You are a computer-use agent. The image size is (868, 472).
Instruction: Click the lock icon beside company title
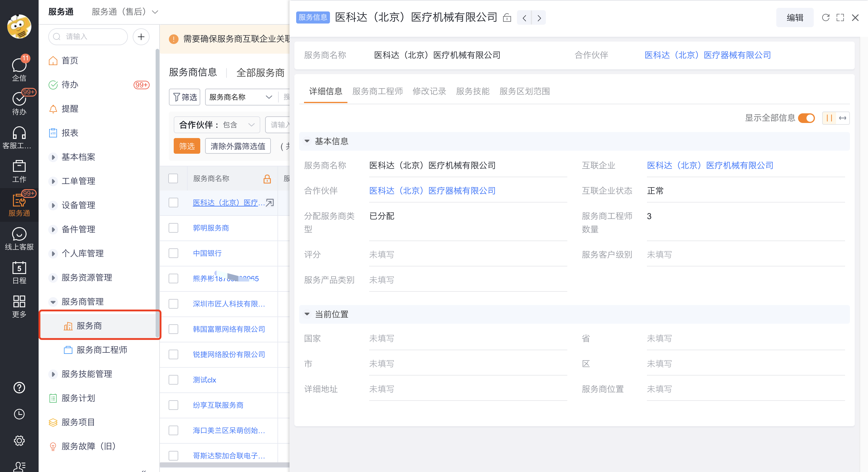[x=507, y=17]
